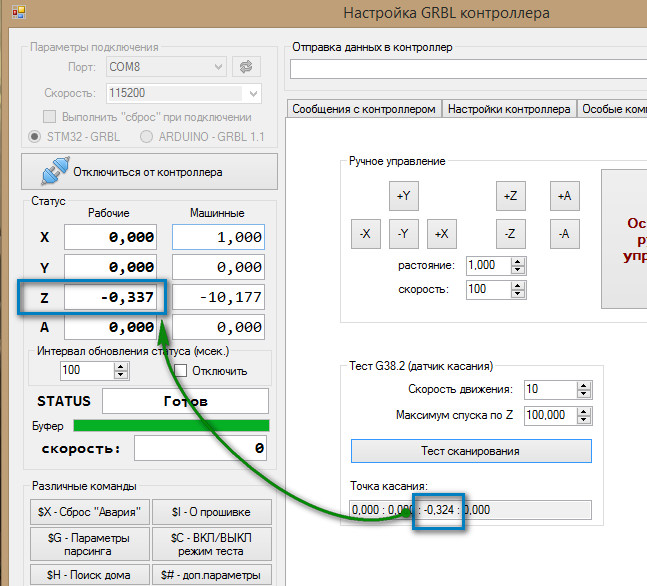Jog with the +A button
Image resolution: width=647 pixels, height=586 pixels.
point(564,196)
